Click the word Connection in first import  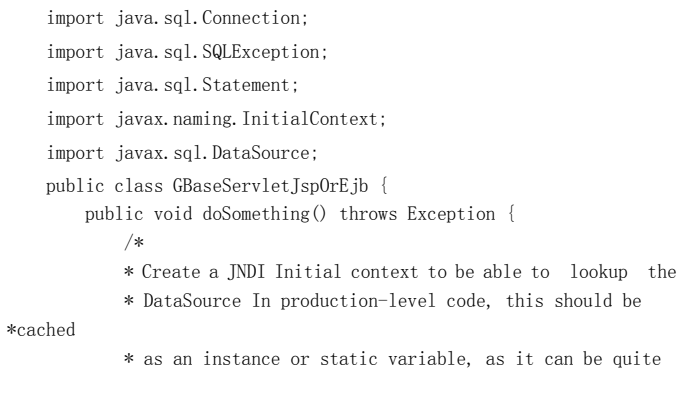point(251,18)
